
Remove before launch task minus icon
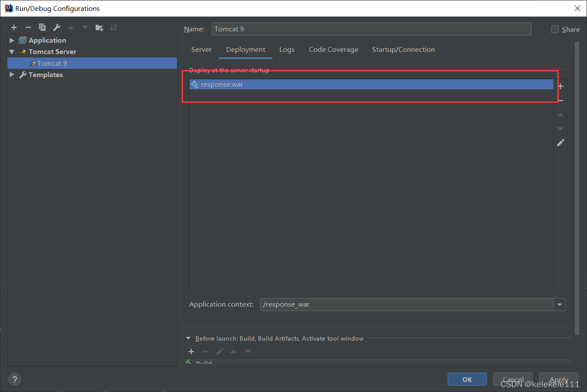pos(205,351)
